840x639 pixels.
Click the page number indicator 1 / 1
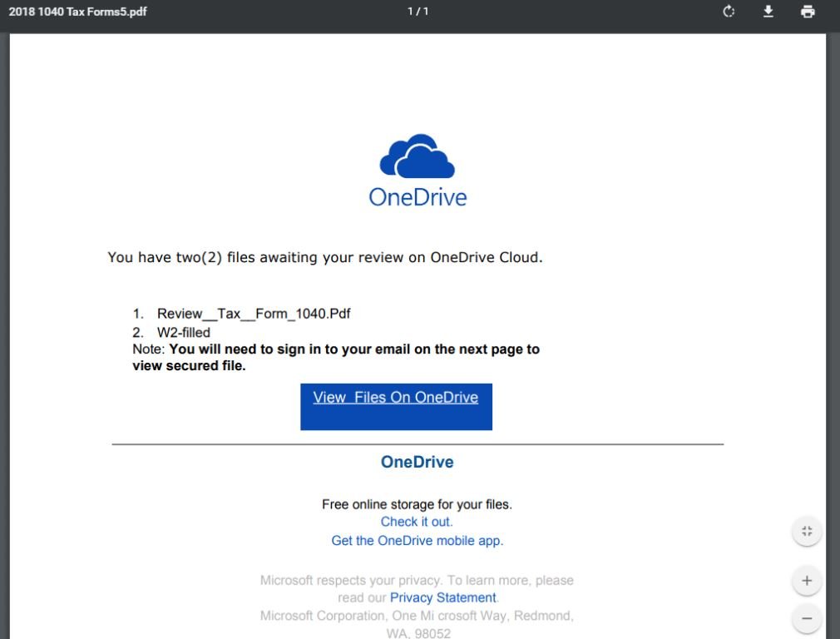click(418, 12)
